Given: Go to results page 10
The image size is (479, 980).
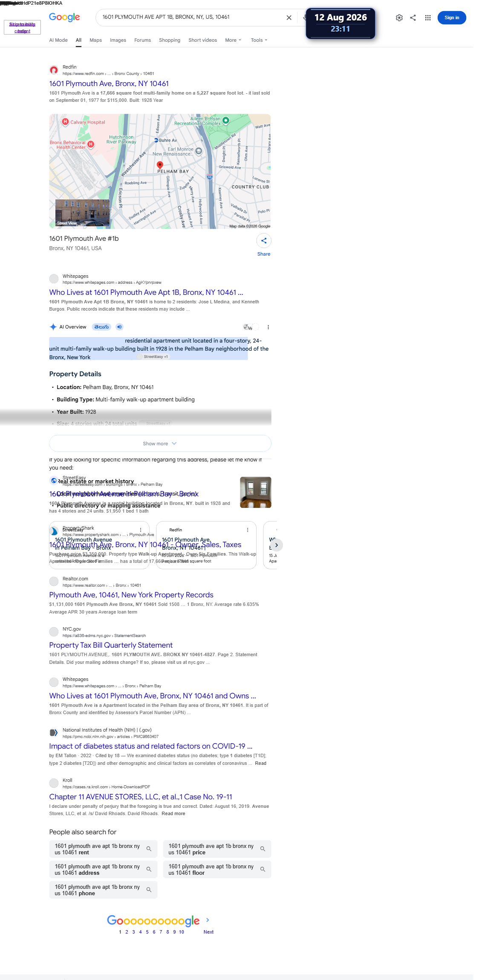Looking at the screenshot, I should click(x=182, y=932).
